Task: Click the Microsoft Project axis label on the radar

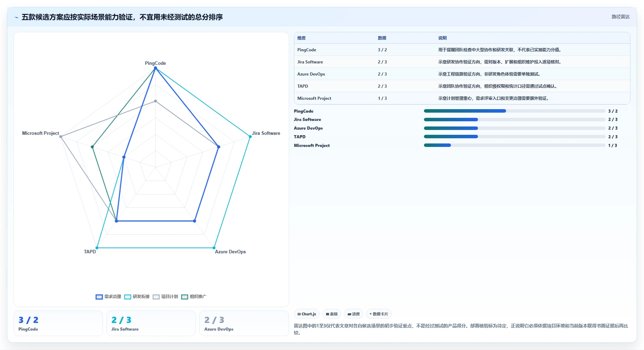Action: [x=41, y=133]
